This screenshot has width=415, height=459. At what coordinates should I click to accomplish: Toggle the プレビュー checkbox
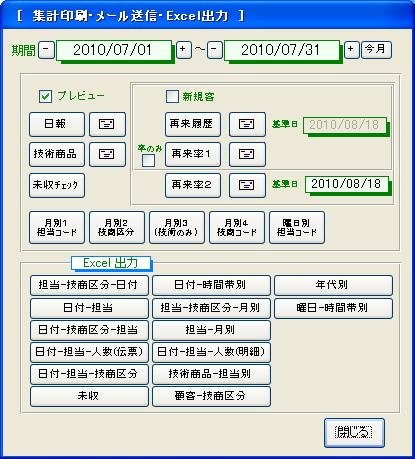45,97
